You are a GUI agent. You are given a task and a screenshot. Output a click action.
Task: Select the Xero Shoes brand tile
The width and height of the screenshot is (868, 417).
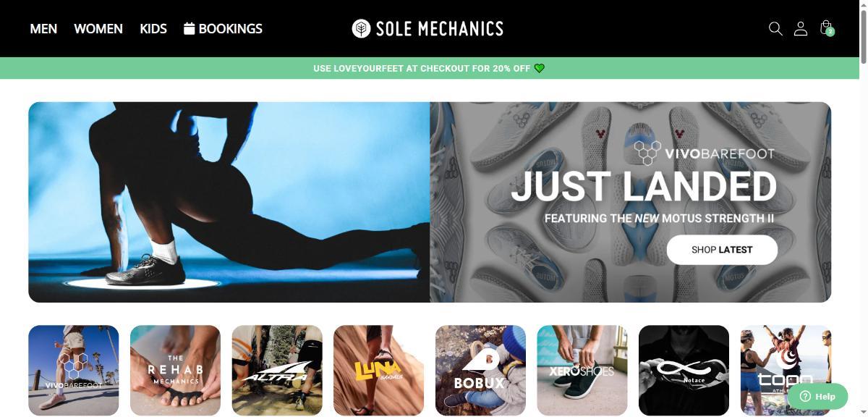pos(582,370)
